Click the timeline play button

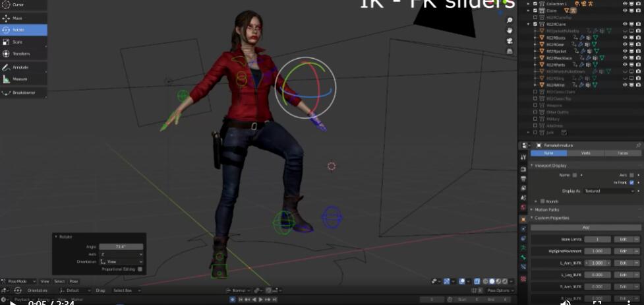261,300
